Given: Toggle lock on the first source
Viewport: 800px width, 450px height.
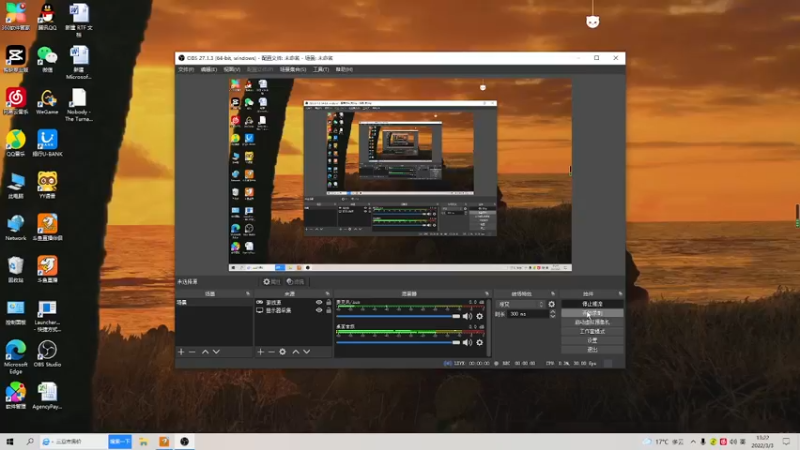Looking at the screenshot, I should pos(329,303).
